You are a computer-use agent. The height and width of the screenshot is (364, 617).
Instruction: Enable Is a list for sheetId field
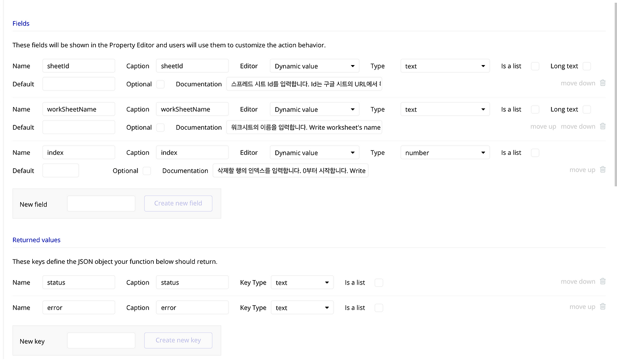[535, 66]
